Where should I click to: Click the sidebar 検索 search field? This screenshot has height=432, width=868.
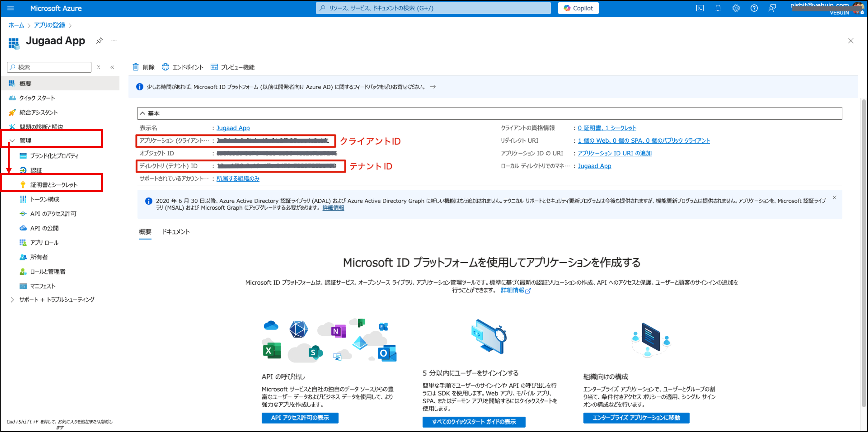(49, 67)
